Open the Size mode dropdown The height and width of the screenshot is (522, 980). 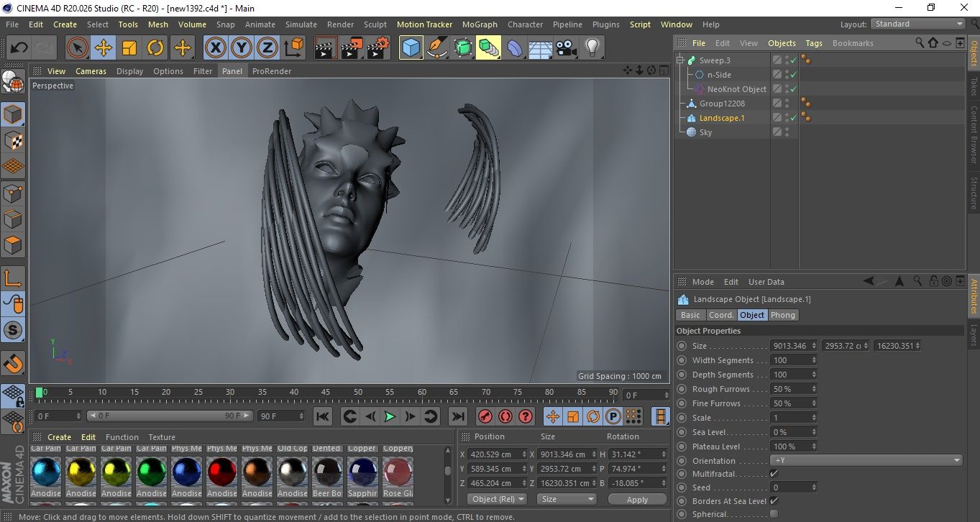(567, 499)
